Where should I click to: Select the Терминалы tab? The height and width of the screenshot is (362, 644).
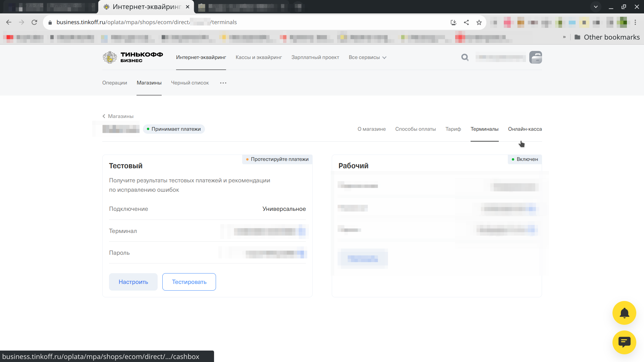[x=484, y=129]
